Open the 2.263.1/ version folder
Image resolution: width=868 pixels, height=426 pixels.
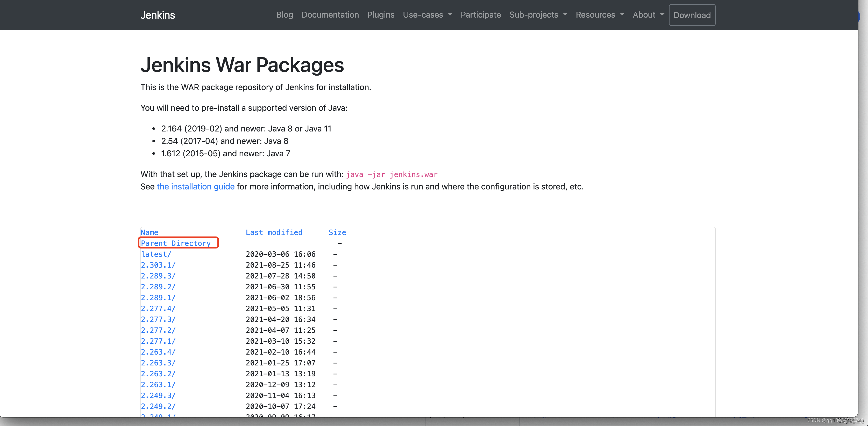(158, 385)
